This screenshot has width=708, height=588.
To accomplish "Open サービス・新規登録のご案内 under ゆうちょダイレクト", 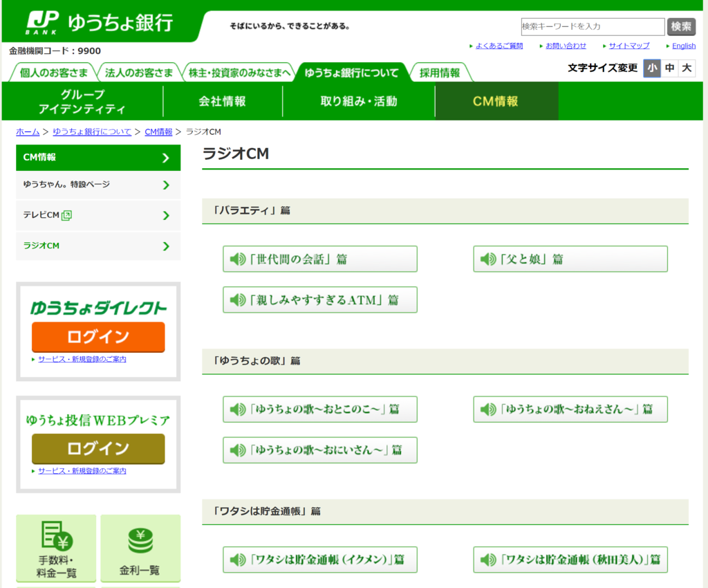I will point(82,359).
